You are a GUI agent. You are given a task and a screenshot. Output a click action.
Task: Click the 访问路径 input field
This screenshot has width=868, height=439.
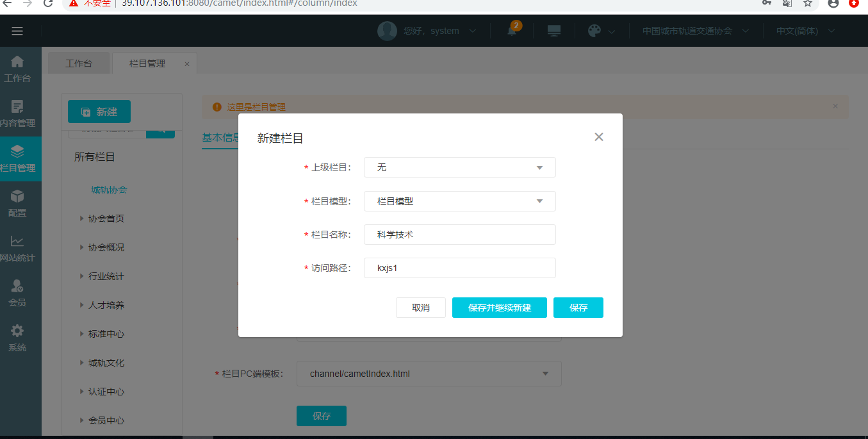459,268
